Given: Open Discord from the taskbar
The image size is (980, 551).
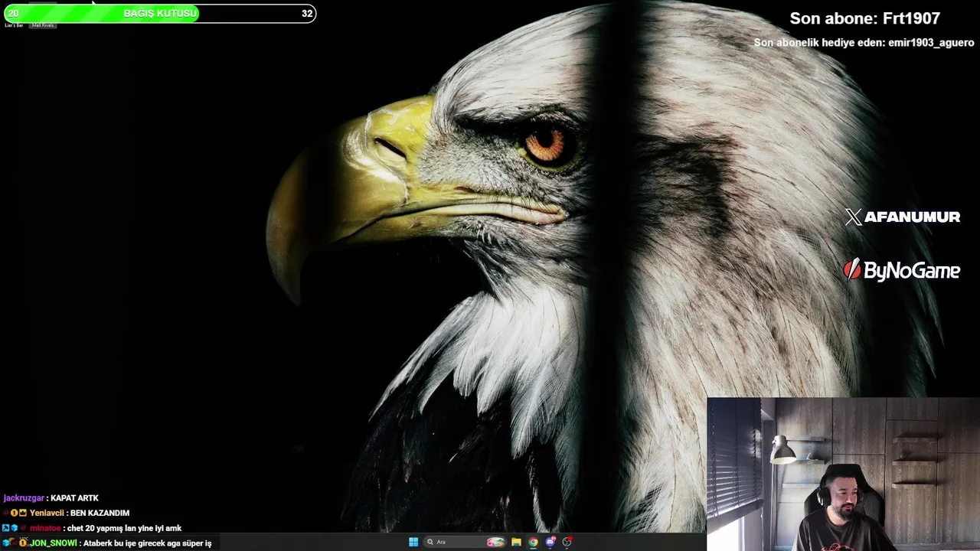Looking at the screenshot, I should (550, 542).
